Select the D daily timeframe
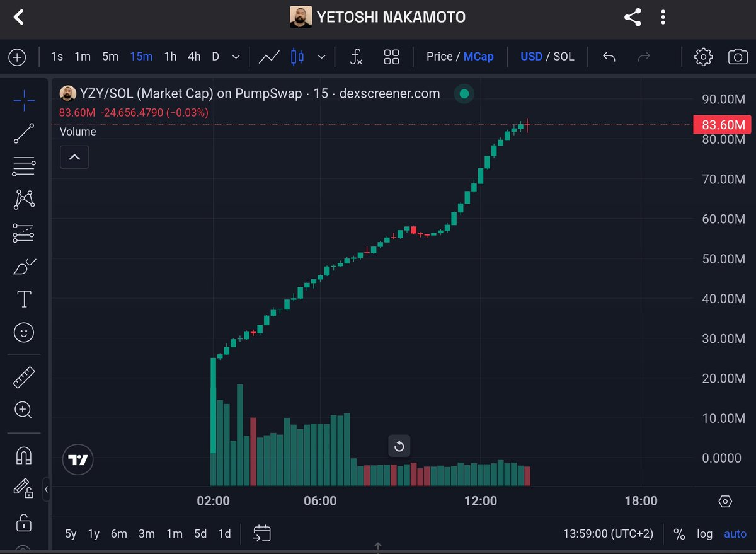The width and height of the screenshot is (756, 554). pyautogui.click(x=215, y=56)
